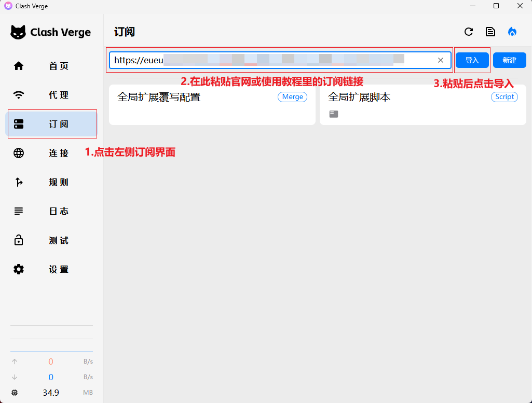Click the home icon for 首页
The image size is (532, 403).
pos(19,66)
